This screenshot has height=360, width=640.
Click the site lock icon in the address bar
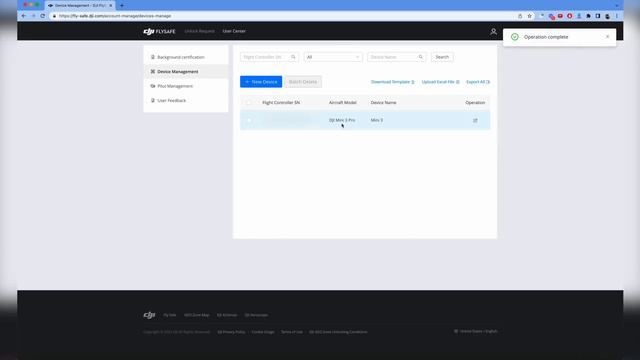(54, 16)
